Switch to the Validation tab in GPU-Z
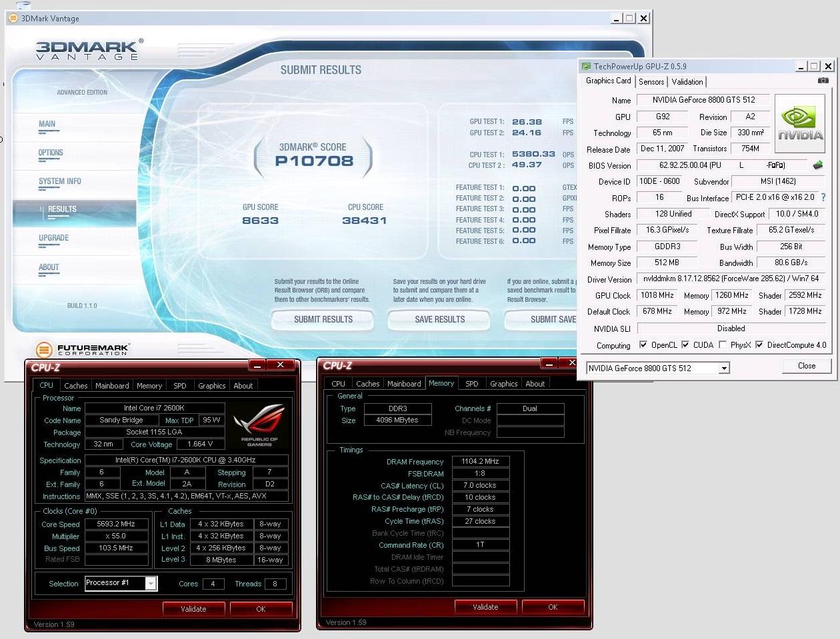This screenshot has height=639, width=840. pos(687,81)
